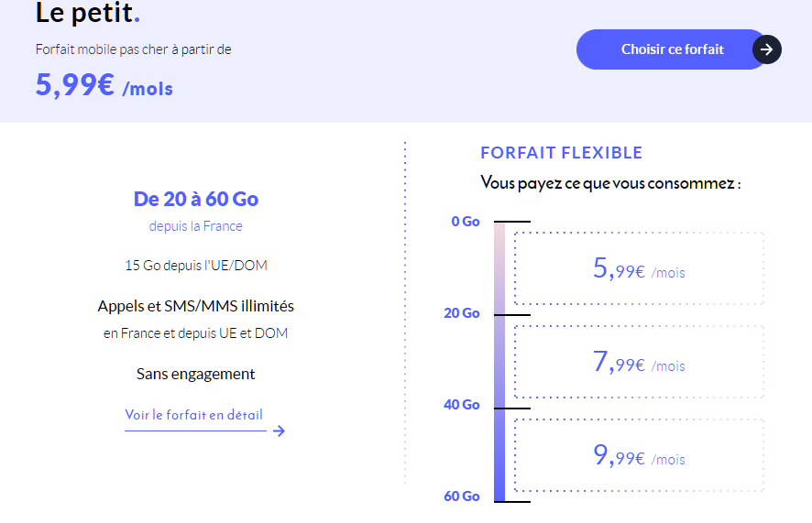Click the "Sans engagement" feature text
The image size is (812, 523).
196,374
